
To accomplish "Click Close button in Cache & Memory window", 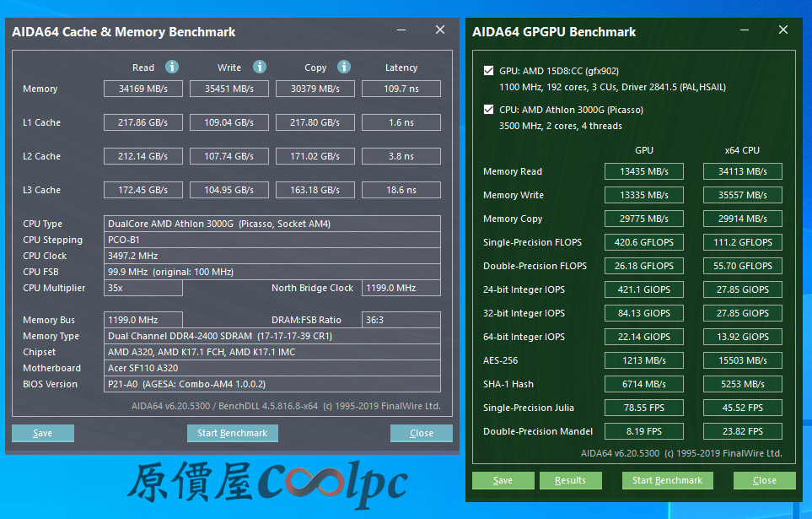I will click(x=422, y=433).
